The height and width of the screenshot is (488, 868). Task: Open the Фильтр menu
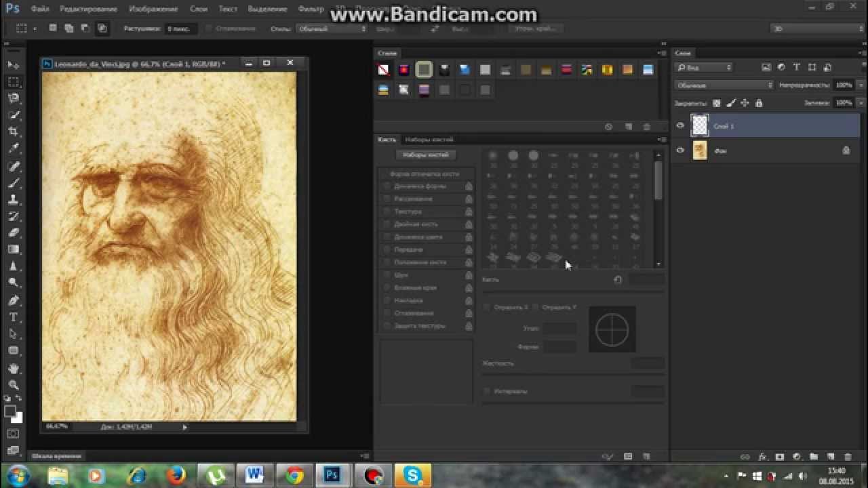311,9
